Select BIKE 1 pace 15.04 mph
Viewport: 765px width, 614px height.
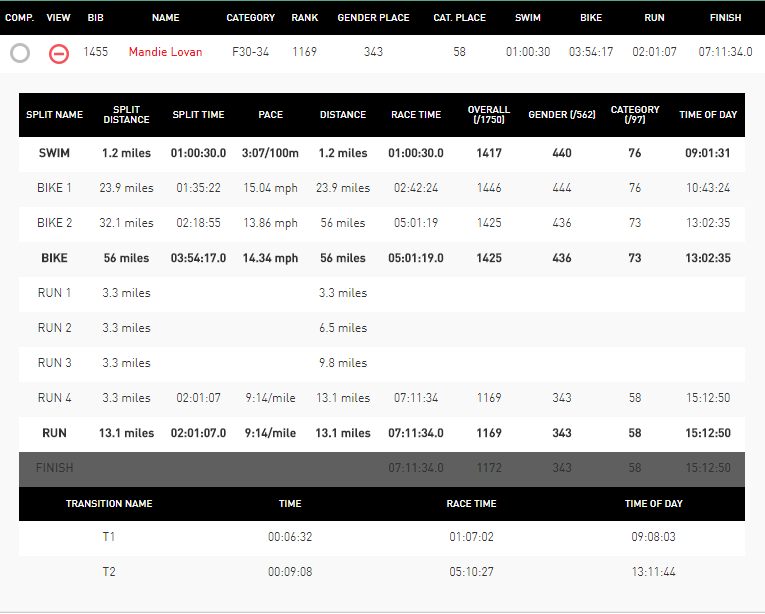pos(270,188)
